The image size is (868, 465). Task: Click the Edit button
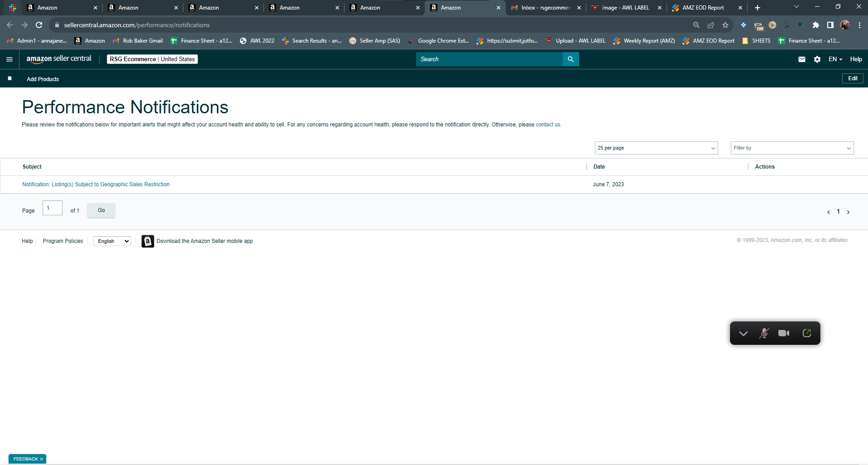853,78
